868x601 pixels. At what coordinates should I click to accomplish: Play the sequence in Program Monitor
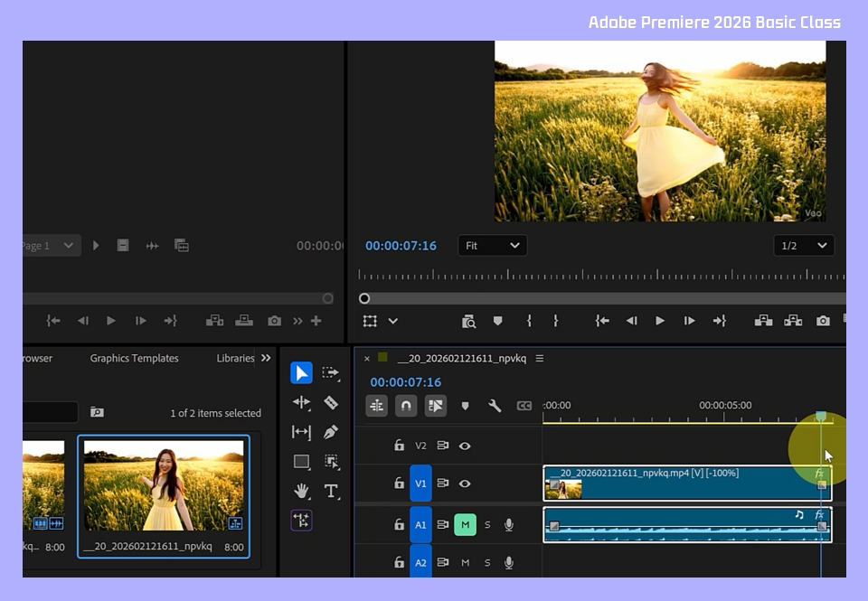click(659, 321)
